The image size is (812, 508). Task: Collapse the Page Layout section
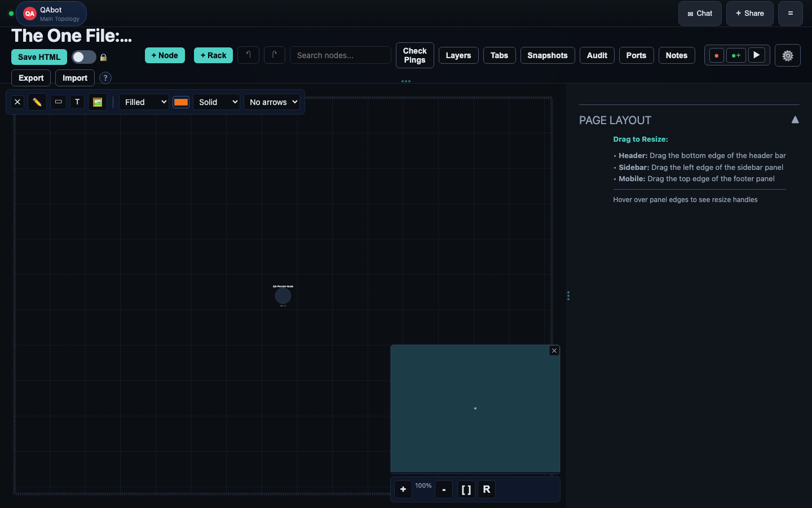tap(795, 120)
